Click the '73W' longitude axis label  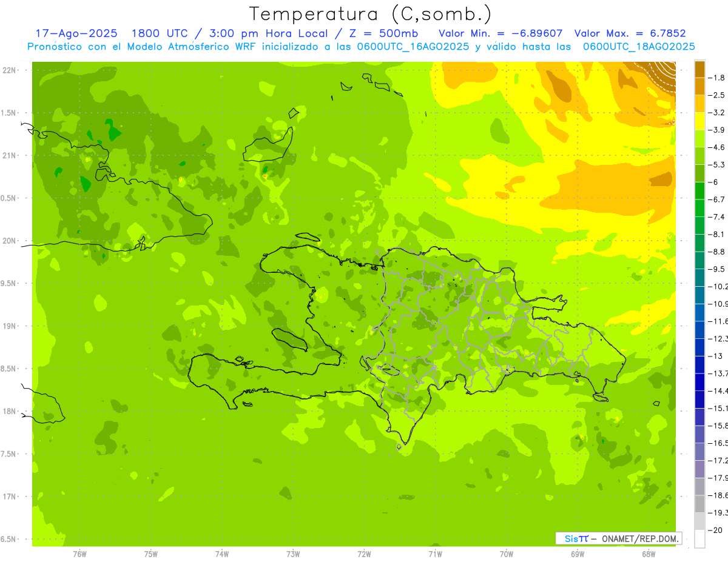click(x=293, y=554)
